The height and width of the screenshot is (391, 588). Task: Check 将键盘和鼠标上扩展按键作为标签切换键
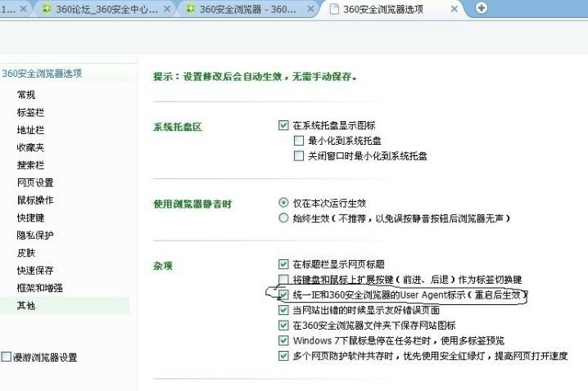click(283, 280)
